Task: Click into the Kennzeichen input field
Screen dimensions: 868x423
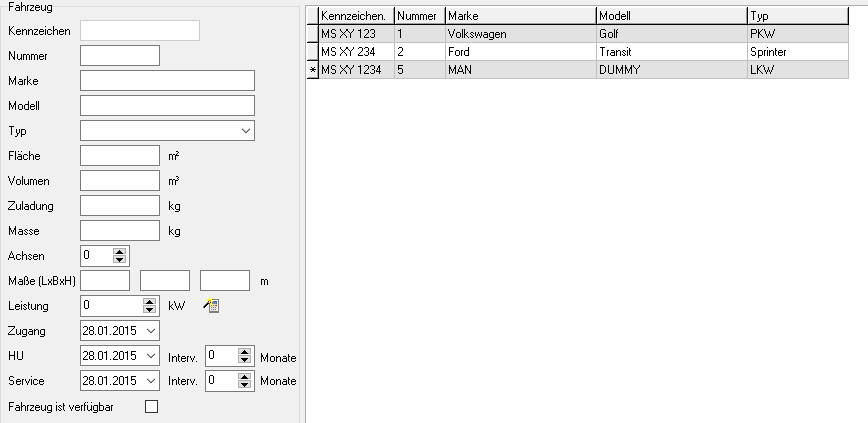Action: [x=140, y=30]
